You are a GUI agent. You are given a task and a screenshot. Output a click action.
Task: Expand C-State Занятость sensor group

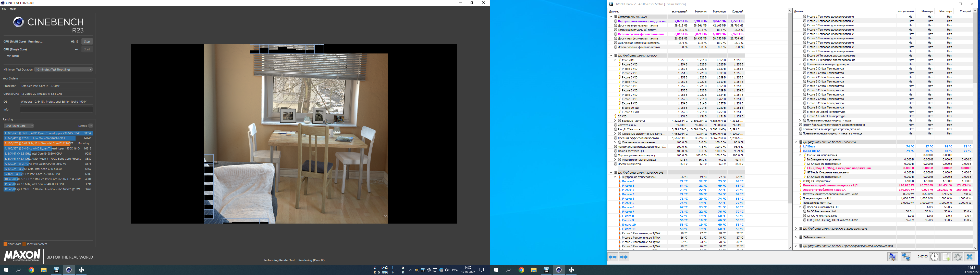796,229
